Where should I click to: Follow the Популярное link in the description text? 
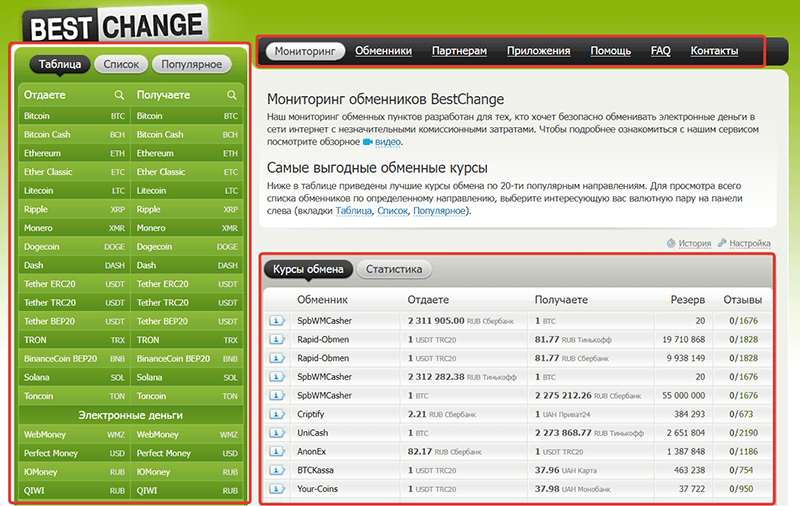(x=439, y=211)
